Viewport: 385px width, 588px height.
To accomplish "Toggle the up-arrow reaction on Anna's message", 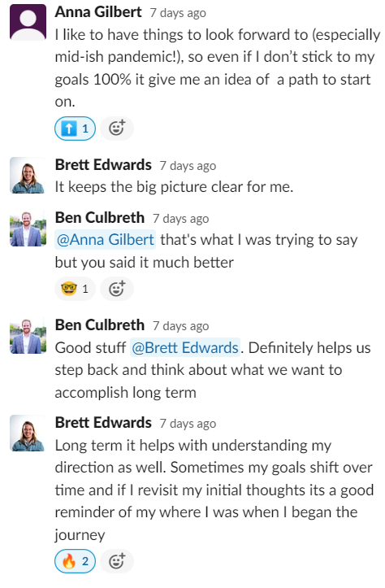I will click(75, 128).
